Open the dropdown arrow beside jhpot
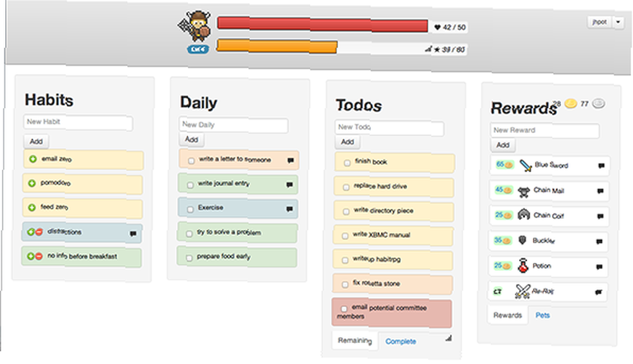Image resolution: width=633 pixels, height=364 pixels. point(618,22)
